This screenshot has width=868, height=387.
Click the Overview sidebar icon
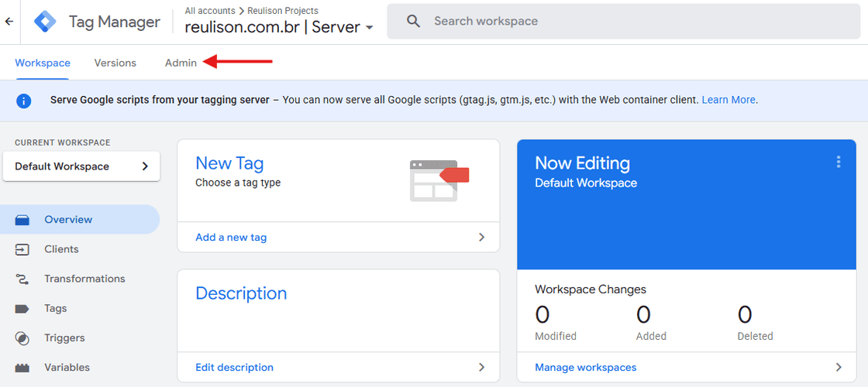(x=22, y=220)
